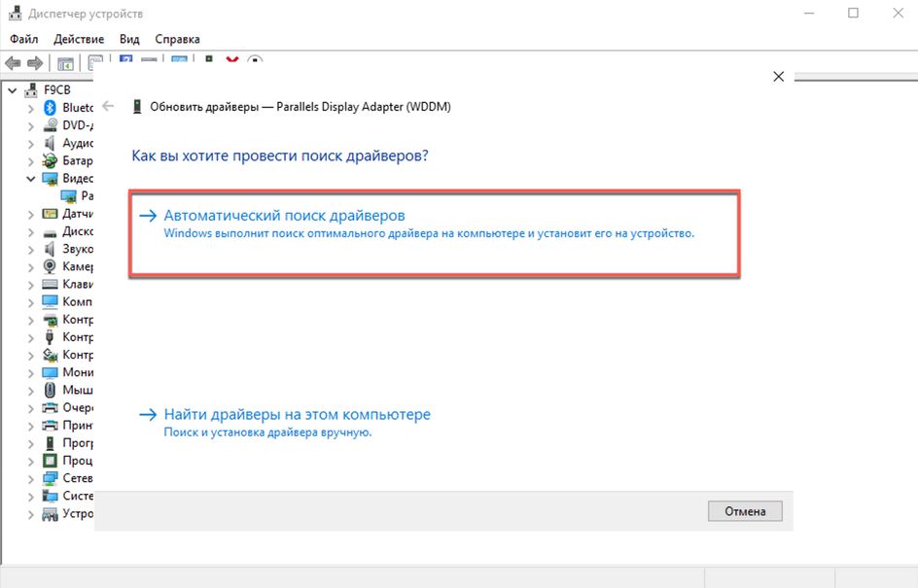
Task: Select the DVD tree row label
Action: tap(77, 125)
